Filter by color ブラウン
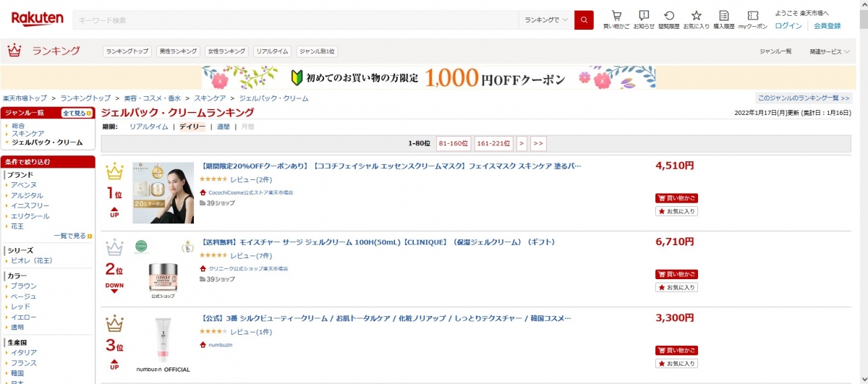Viewport: 868px width, 384px height. pyautogui.click(x=23, y=286)
